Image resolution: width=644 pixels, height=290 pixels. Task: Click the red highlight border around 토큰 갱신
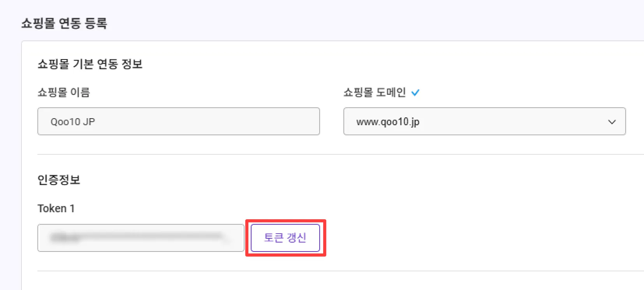[286, 221]
